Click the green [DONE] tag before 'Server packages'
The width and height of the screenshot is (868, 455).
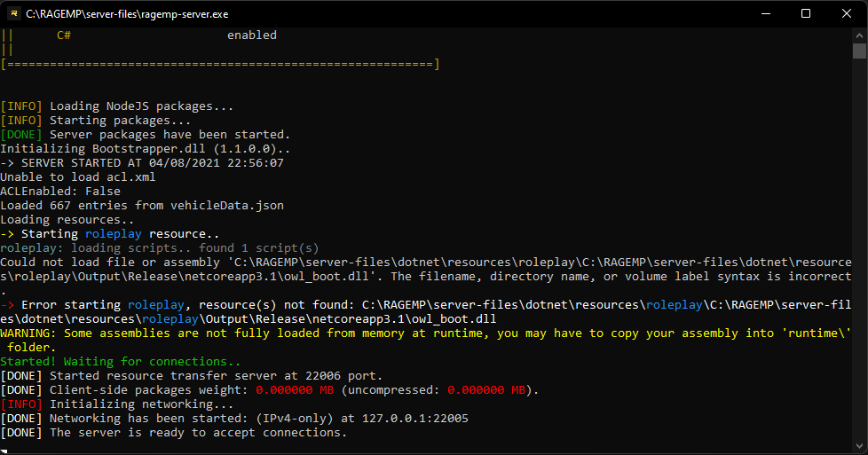(21, 135)
